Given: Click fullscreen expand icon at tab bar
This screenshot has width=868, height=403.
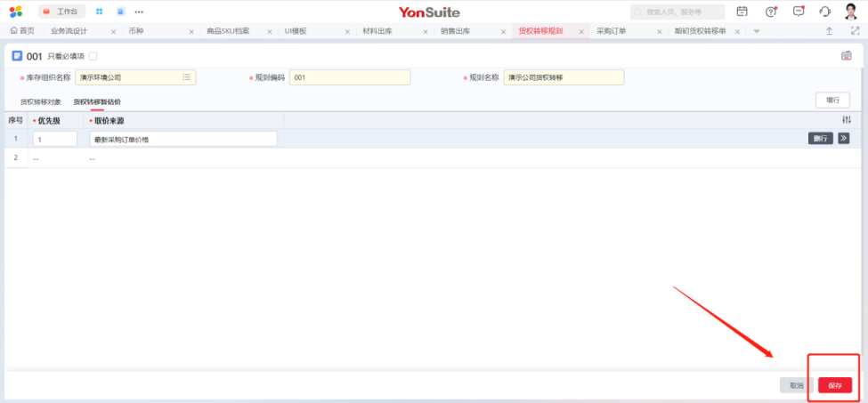Looking at the screenshot, I should coord(855,31).
